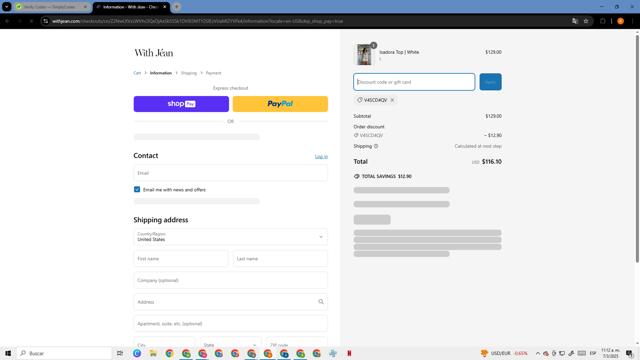Open the USD/EUR taskbar widget
Viewport: 640px width, 360px height.
[x=504, y=353]
